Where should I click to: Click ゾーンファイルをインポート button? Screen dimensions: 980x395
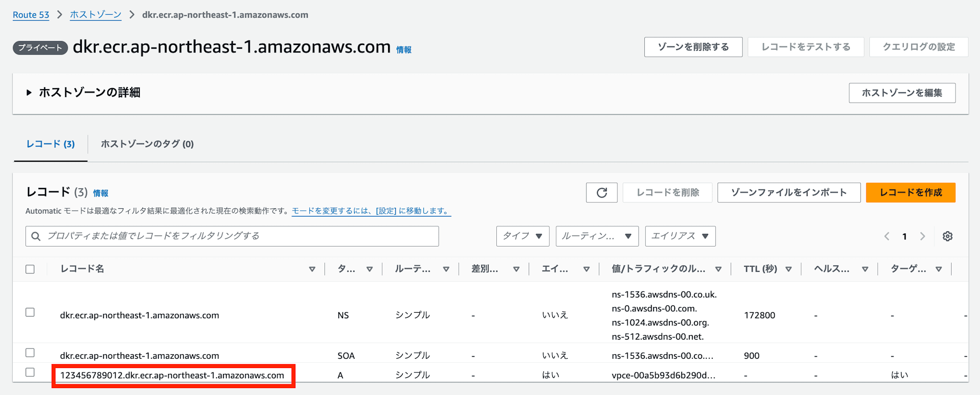tap(789, 193)
